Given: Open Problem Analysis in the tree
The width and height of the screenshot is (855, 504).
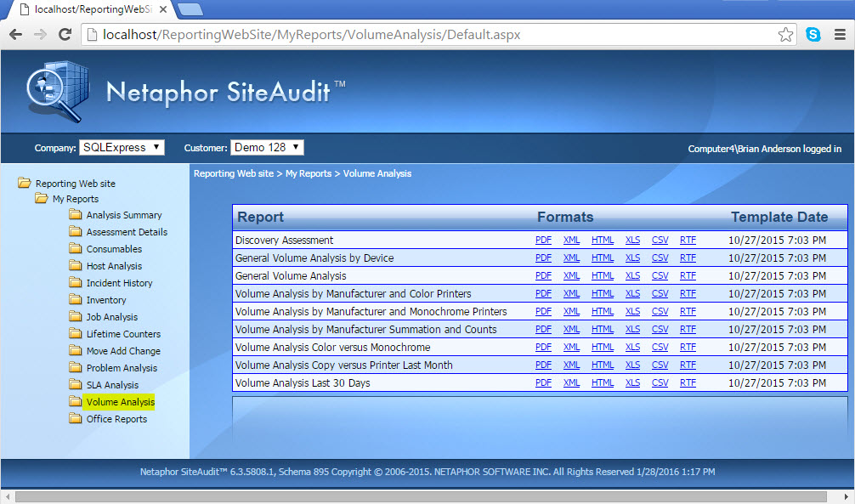Looking at the screenshot, I should 122,368.
